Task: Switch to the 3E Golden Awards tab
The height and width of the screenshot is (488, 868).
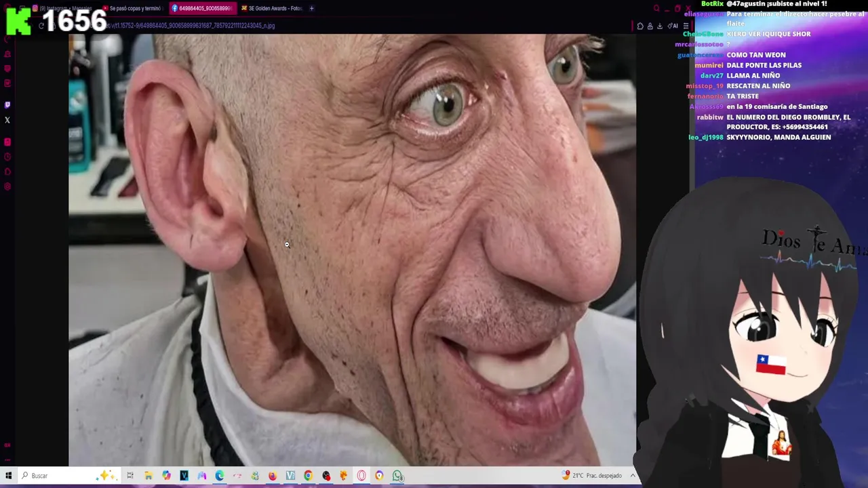Action: [271, 8]
